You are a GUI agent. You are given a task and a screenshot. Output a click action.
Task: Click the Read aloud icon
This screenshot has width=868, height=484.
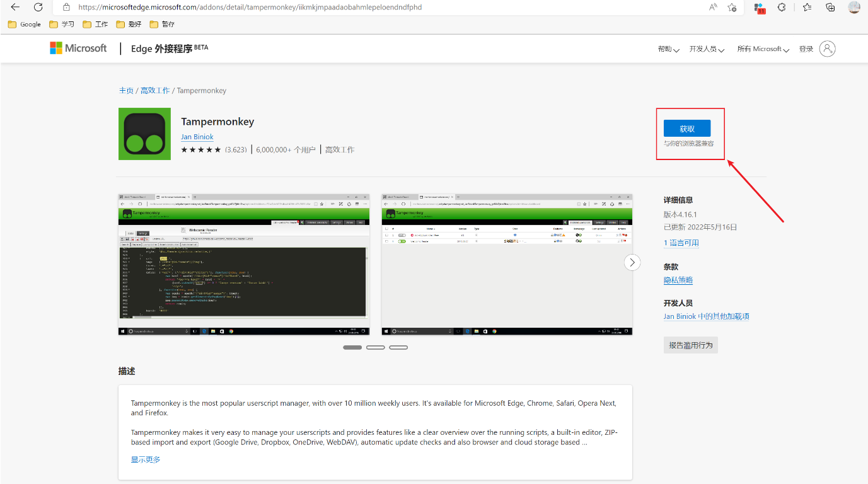(x=713, y=7)
